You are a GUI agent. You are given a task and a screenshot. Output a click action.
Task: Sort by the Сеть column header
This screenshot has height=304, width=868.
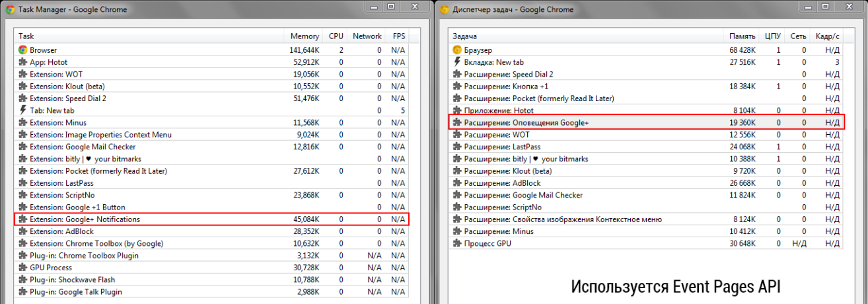(797, 36)
